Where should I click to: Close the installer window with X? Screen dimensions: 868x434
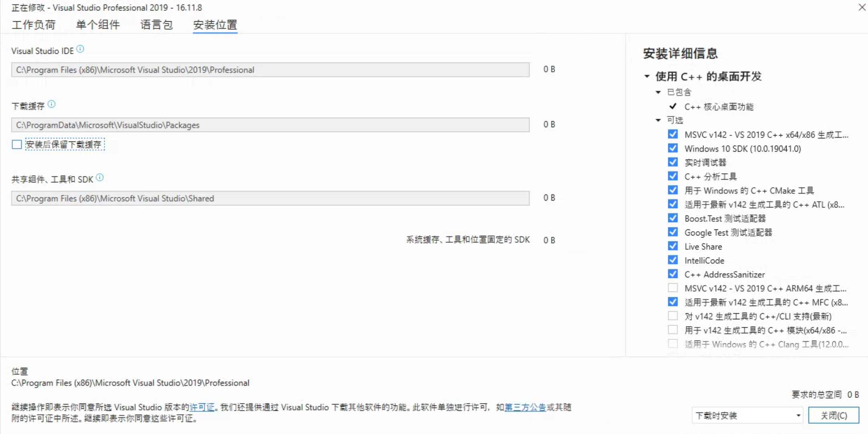click(862, 7)
